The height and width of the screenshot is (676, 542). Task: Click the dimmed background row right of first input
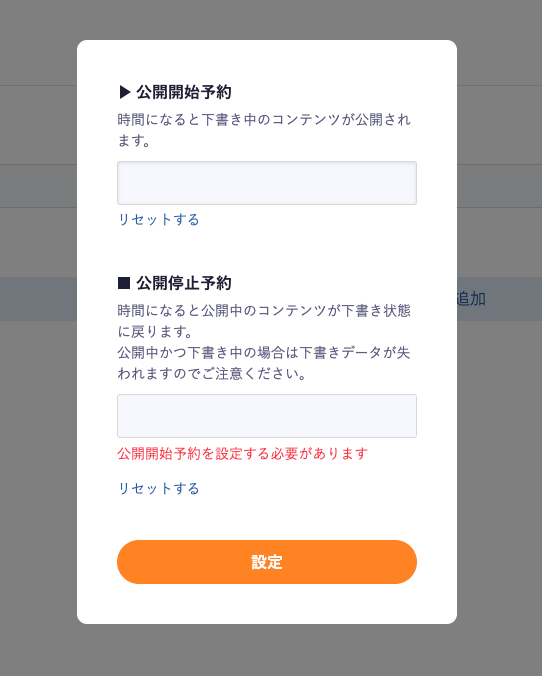pyautogui.click(x=499, y=186)
